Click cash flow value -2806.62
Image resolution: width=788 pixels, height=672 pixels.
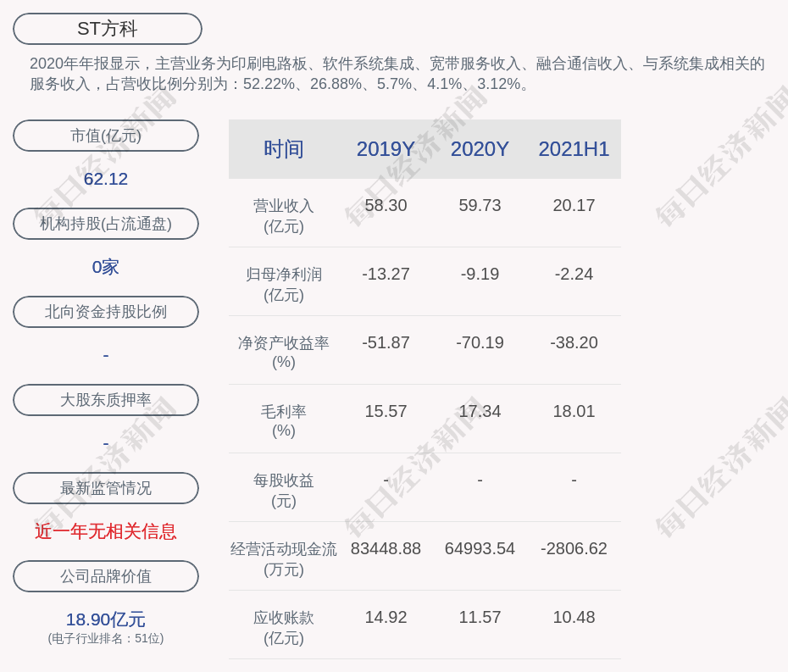[574, 549]
